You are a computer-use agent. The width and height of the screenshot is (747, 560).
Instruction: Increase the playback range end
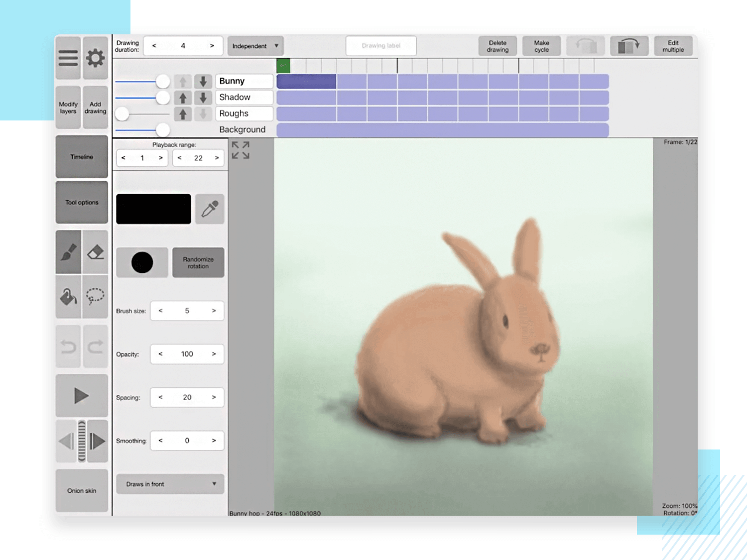pyautogui.click(x=217, y=158)
